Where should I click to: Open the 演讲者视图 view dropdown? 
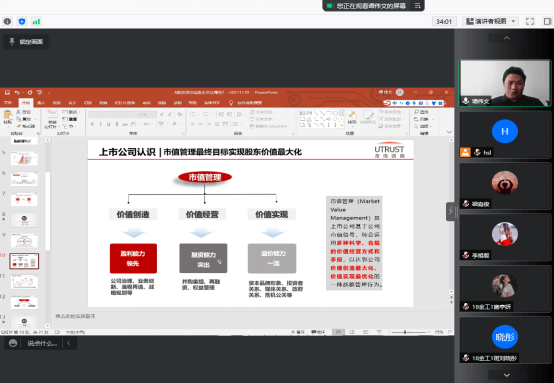point(490,21)
